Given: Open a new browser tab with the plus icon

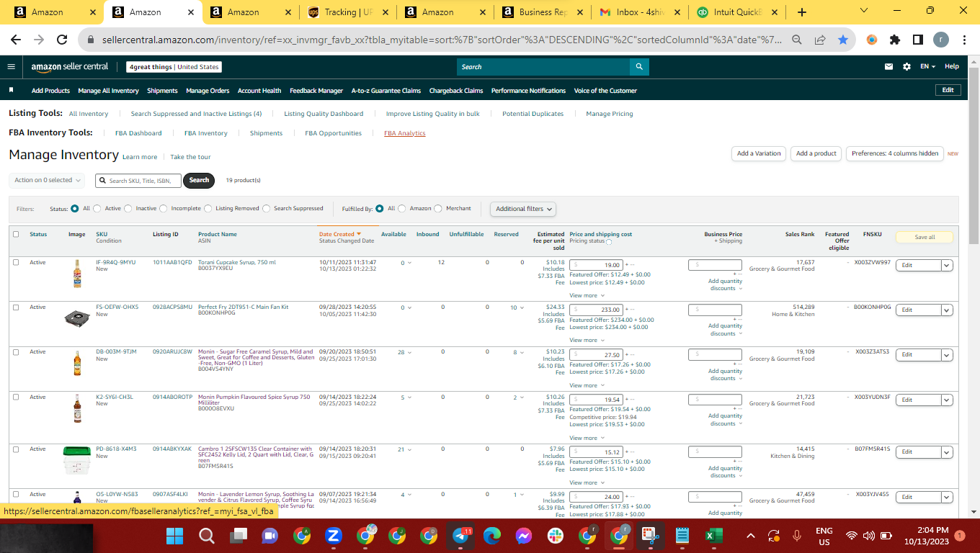Looking at the screenshot, I should (802, 12).
